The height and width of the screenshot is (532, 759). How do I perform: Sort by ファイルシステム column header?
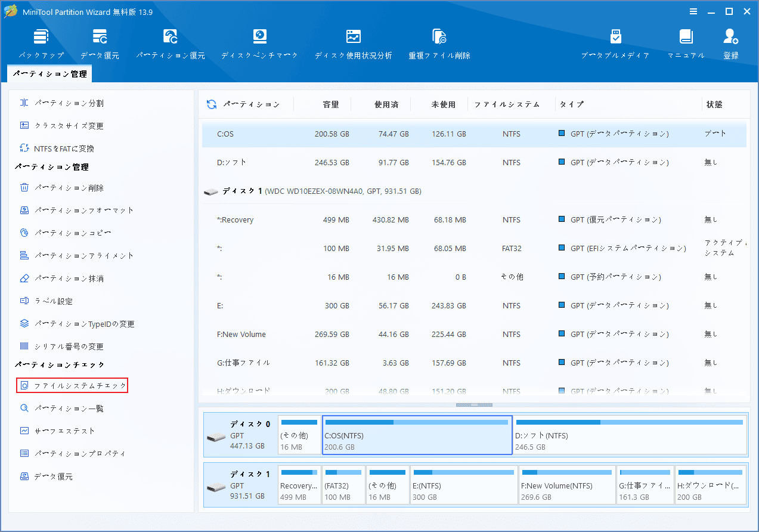(507, 104)
